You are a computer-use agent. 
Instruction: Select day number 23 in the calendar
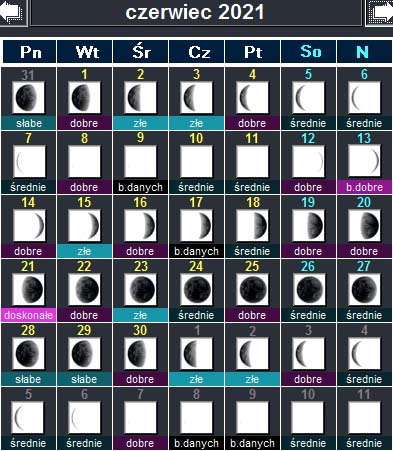140,266
